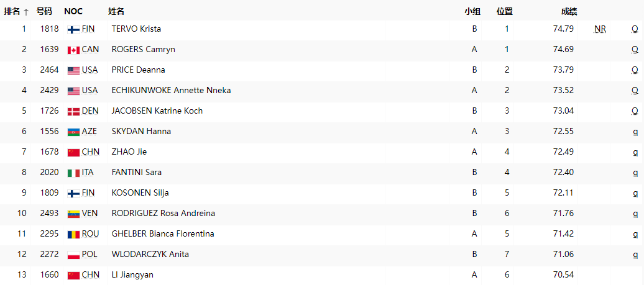Viewport: 644px width, 285px height.
Task: Click the Q qualification mark for ROGERS Camryn
Action: (x=635, y=50)
